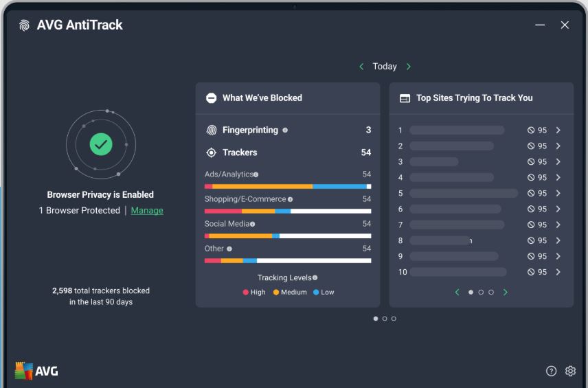
Task: Select third dashboard page dot below cards
Action: tap(394, 319)
